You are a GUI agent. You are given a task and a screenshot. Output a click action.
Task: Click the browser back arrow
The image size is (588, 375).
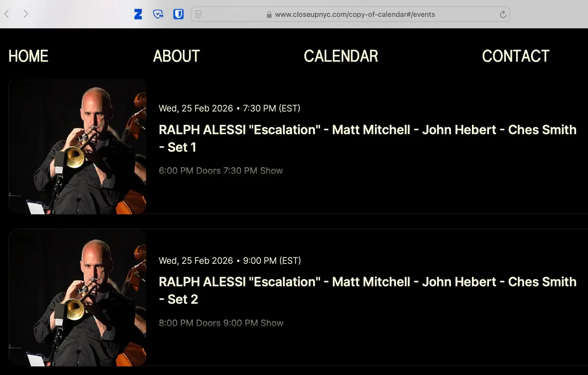pyautogui.click(x=6, y=14)
